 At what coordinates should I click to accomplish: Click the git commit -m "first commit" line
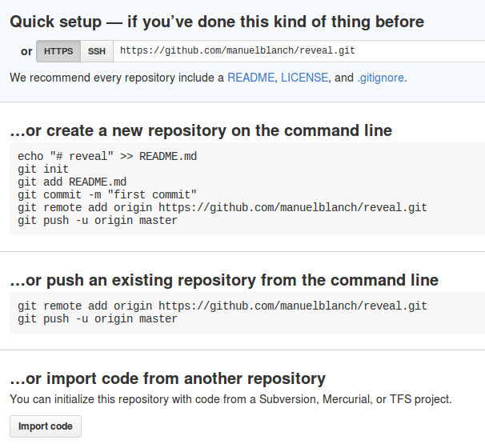(107, 194)
